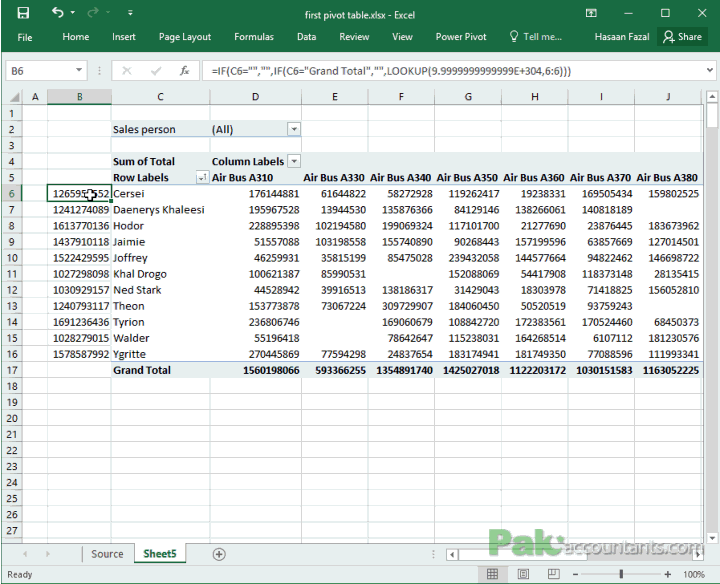
Task: Open the Page Layout tab
Action: tap(185, 37)
